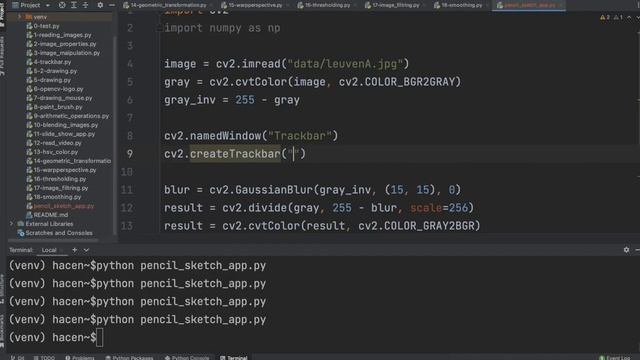Open Project panel settings gear
Screen dimensions: 640x360
100,5
